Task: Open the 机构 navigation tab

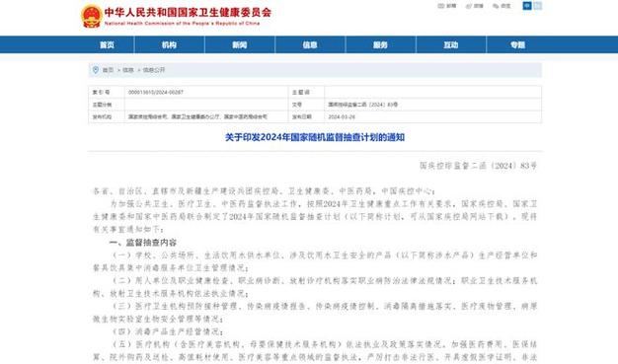Action: tap(169, 45)
